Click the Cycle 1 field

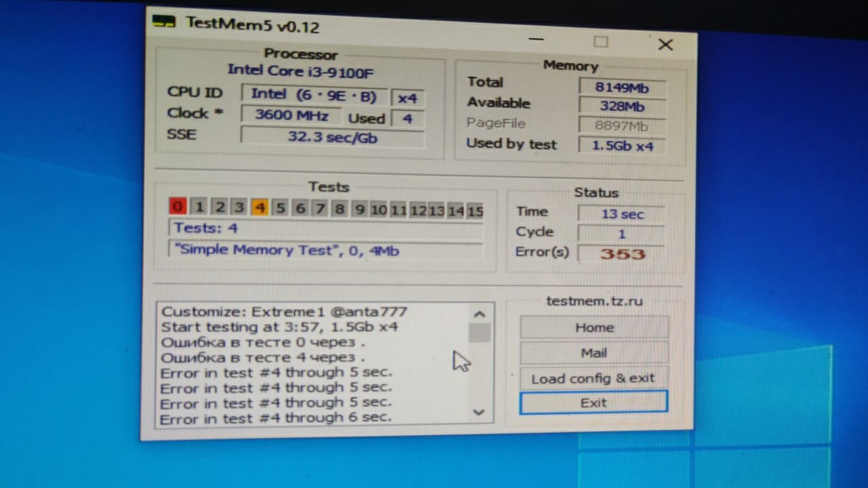click(621, 234)
